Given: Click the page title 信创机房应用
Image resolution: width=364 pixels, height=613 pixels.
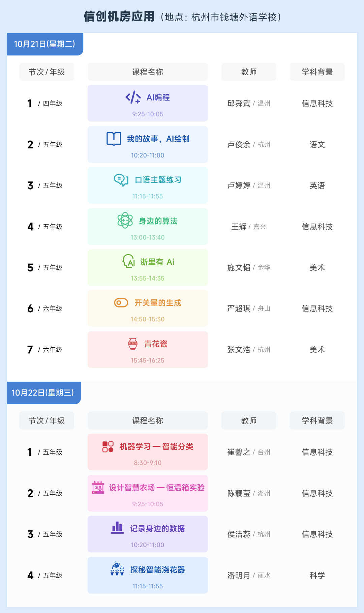Looking at the screenshot, I should tap(119, 17).
